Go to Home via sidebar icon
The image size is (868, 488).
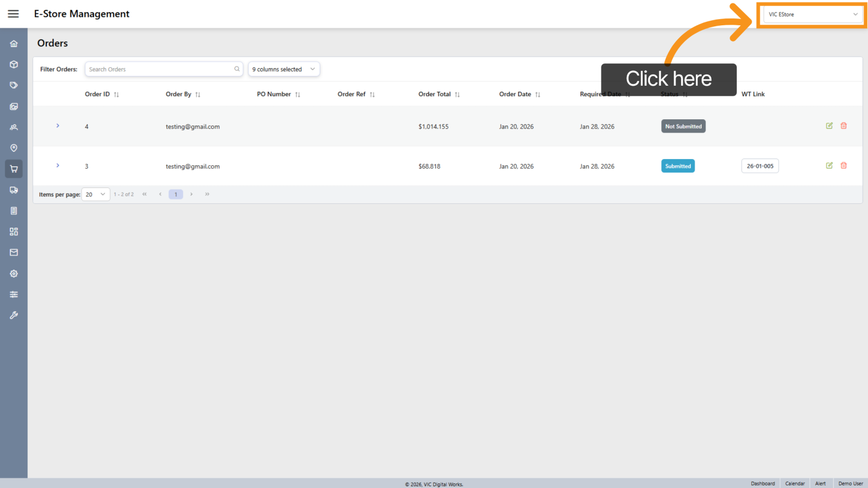point(14,44)
